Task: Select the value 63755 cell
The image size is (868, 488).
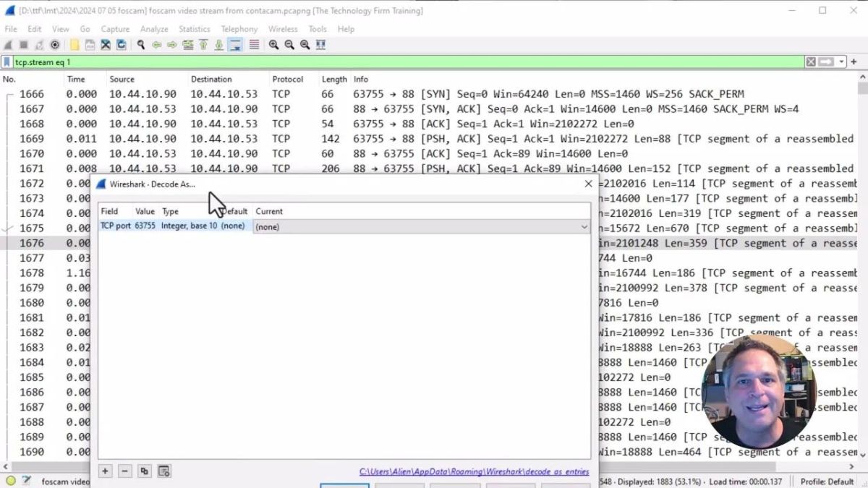Action: (x=145, y=226)
